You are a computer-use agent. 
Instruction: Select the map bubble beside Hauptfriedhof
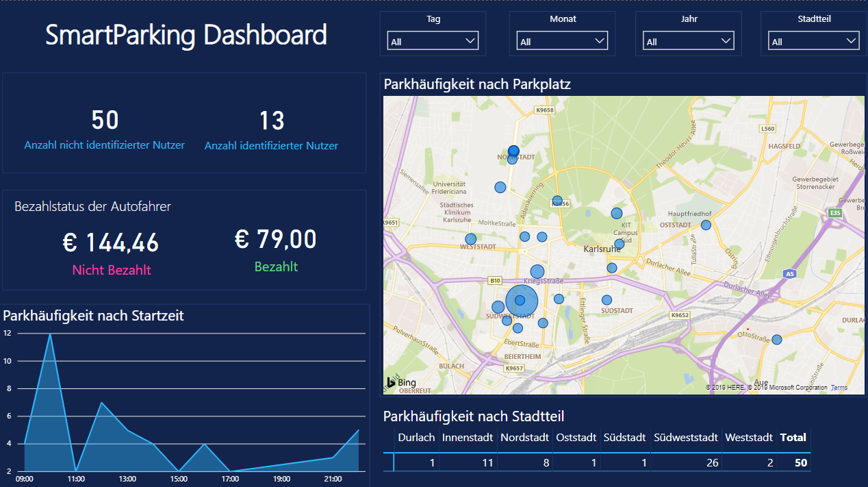[706, 225]
